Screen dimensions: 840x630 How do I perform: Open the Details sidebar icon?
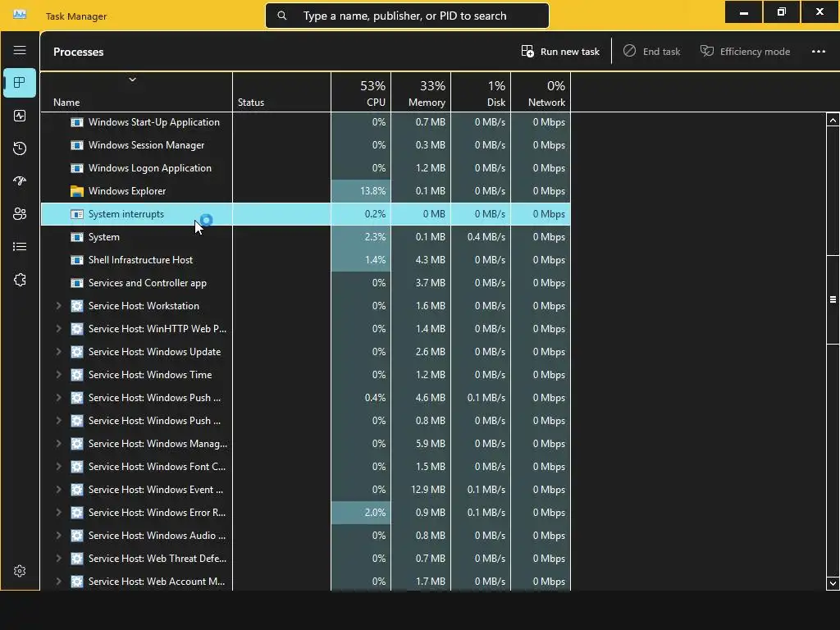[20, 246]
